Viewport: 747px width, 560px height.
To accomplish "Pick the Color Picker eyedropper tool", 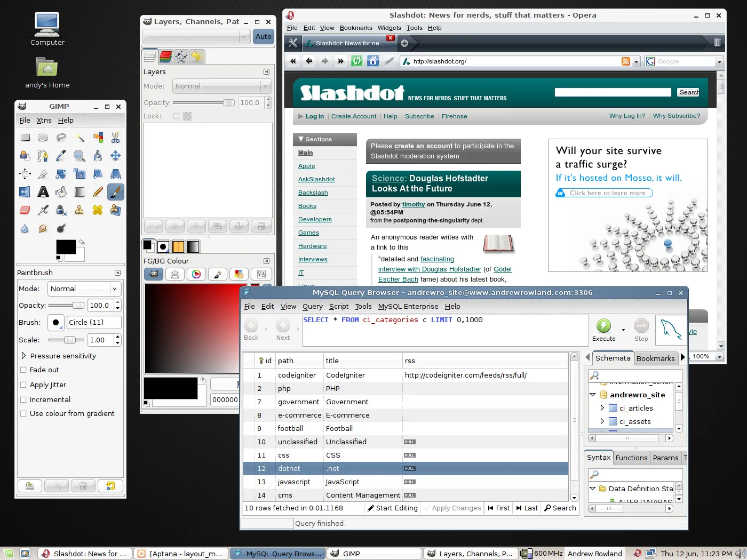I will 61,156.
